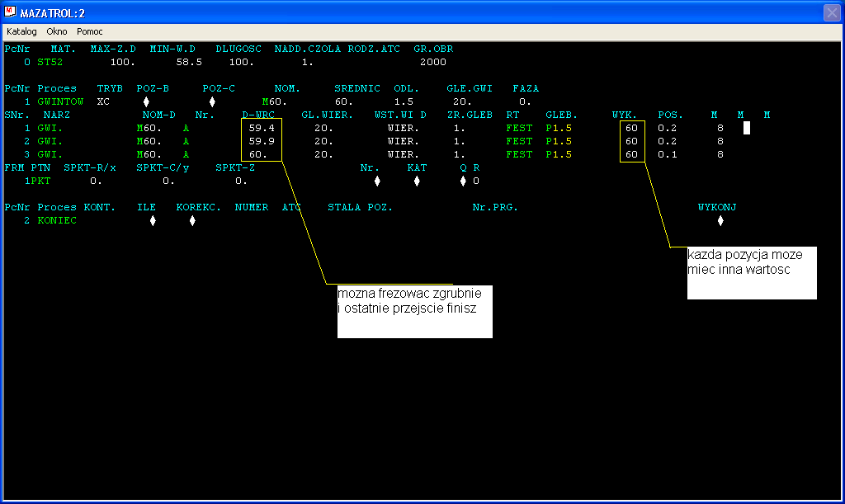This screenshot has width=845, height=504.
Task: Click the SREDNIC value 60.
Action: coord(344,101)
